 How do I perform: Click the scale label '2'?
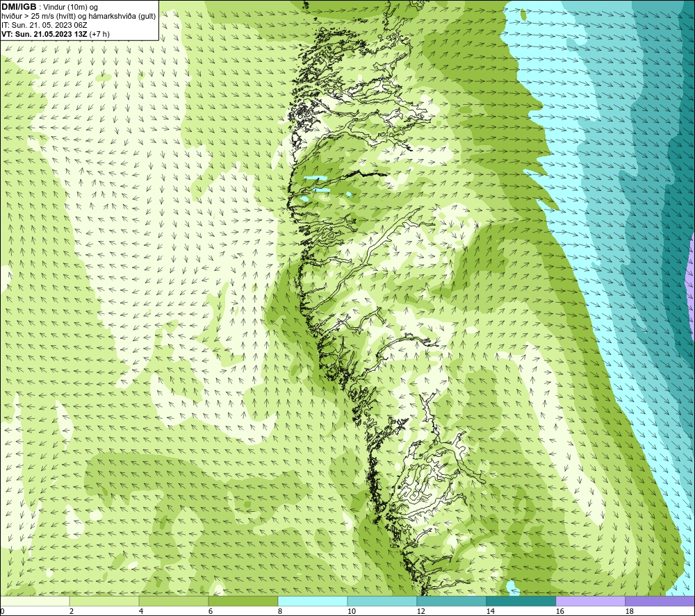[x=72, y=612]
